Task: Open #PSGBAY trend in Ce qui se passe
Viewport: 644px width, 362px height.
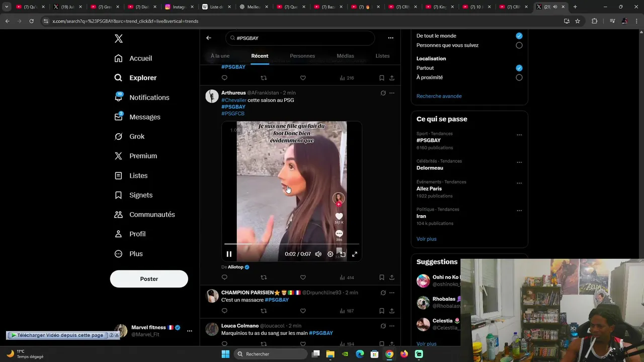Action: tap(429, 140)
